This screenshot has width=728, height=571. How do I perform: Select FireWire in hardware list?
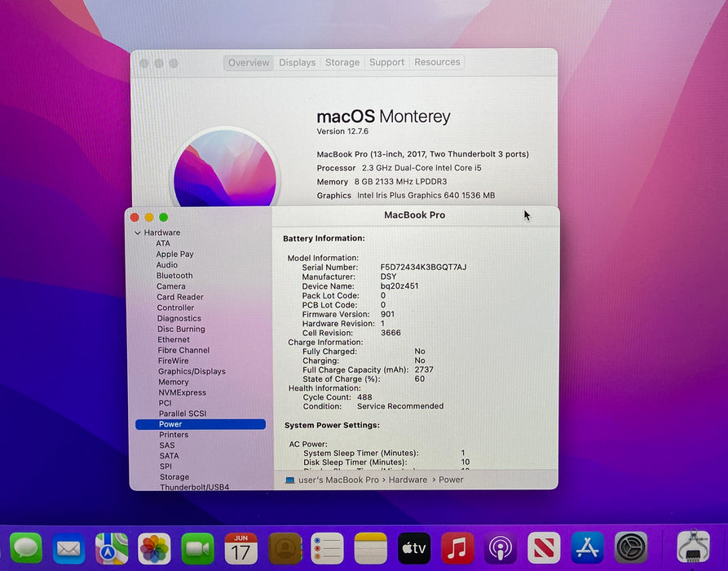point(173,361)
